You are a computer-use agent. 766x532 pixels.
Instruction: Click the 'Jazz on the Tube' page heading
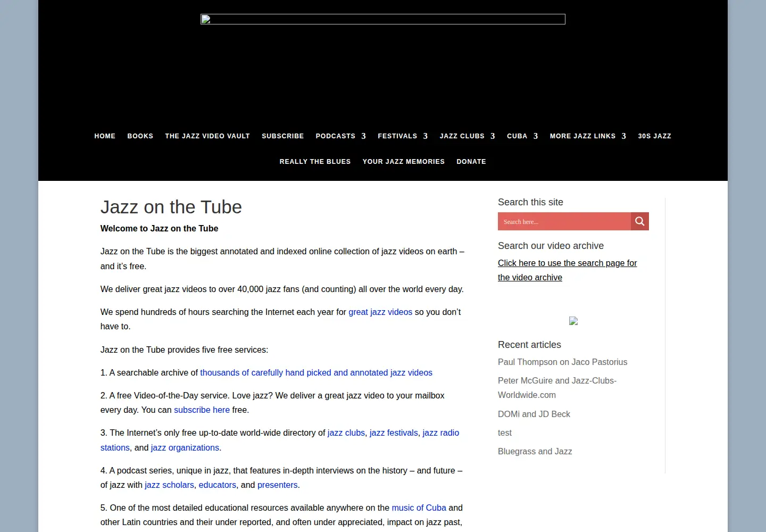(171, 207)
